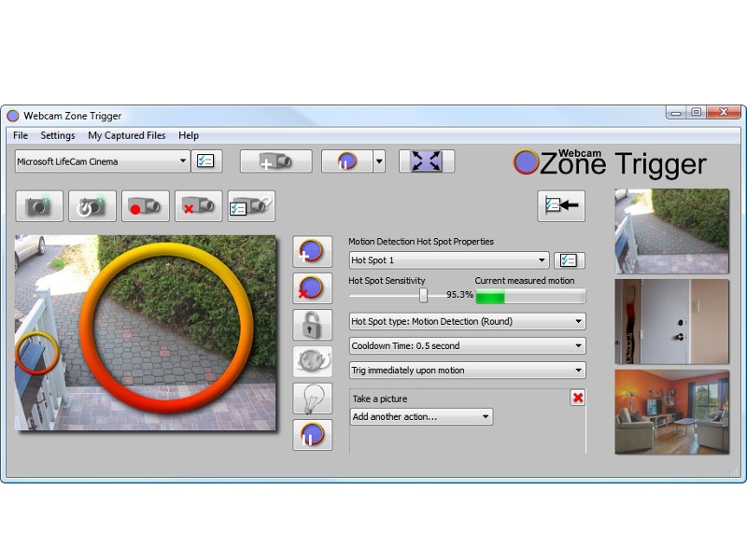The image size is (747, 560).
Task: Click the take snapshot camera icon
Action: point(39,206)
